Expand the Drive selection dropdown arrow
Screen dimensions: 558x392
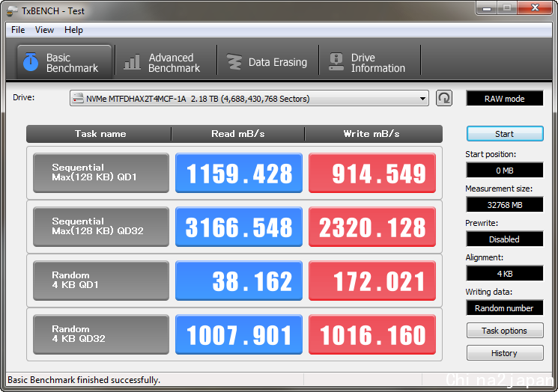pyautogui.click(x=422, y=99)
